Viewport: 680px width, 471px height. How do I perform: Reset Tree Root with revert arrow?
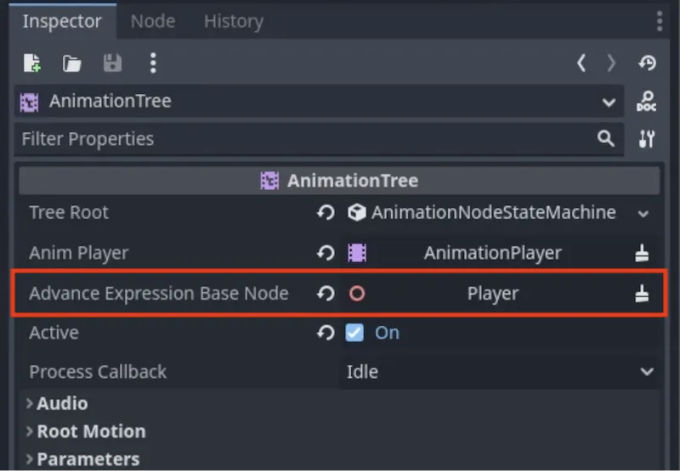click(326, 213)
